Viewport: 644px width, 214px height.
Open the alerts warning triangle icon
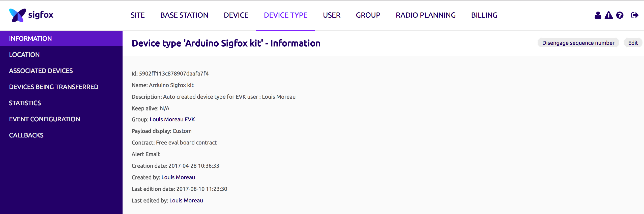(x=609, y=15)
